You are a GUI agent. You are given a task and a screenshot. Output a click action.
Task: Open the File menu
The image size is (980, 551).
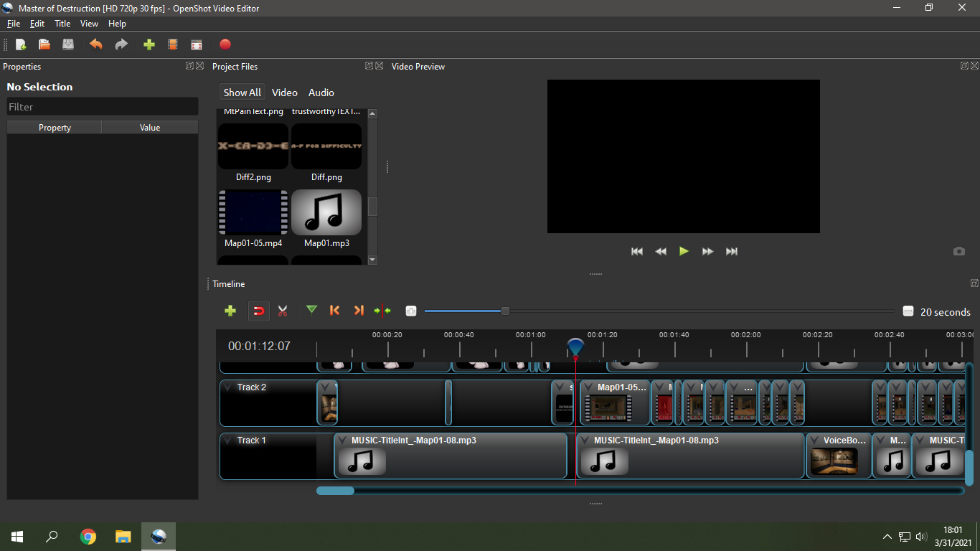point(14,24)
